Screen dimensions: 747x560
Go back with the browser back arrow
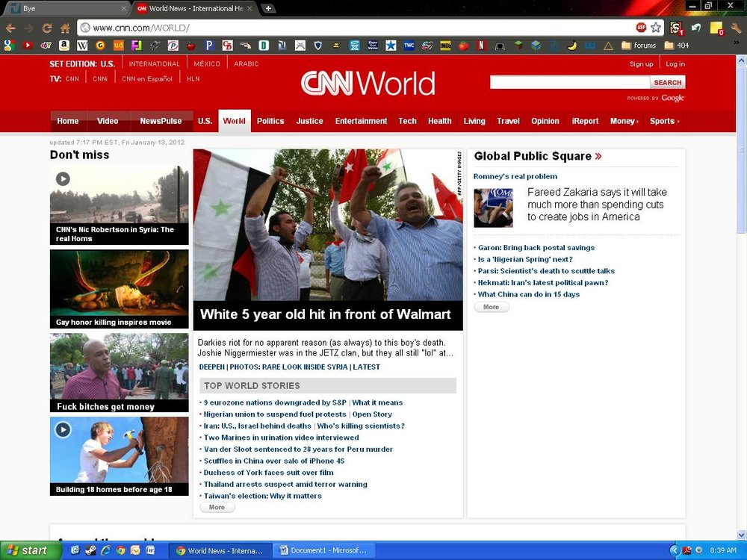[11, 28]
